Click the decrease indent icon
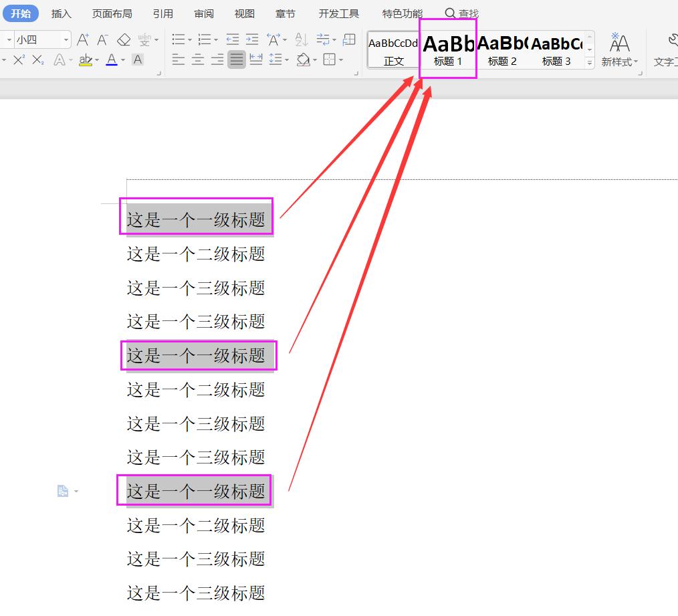This screenshot has width=678, height=616. tap(234, 39)
